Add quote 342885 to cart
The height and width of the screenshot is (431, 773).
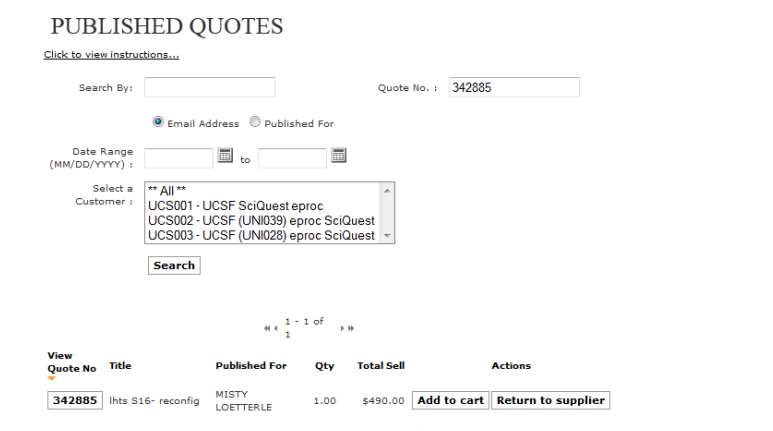tap(451, 400)
